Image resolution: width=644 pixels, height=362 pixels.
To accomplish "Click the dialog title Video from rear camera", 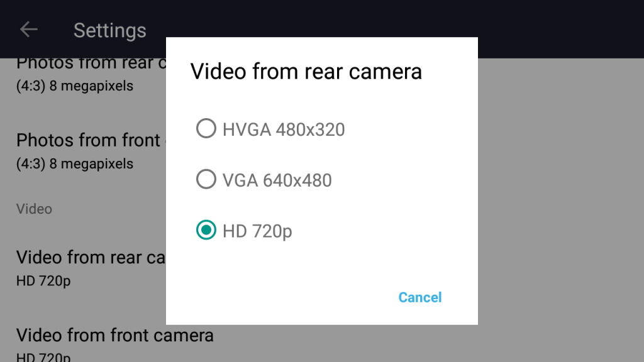I will click(306, 71).
